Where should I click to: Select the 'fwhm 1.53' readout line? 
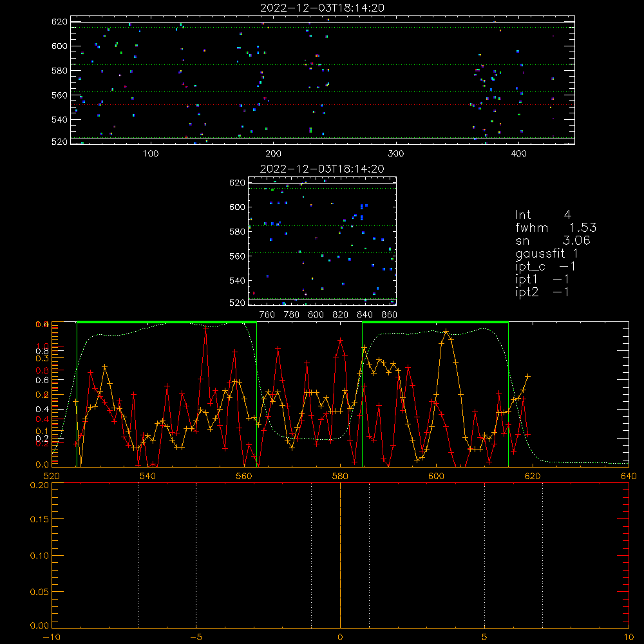556,227
